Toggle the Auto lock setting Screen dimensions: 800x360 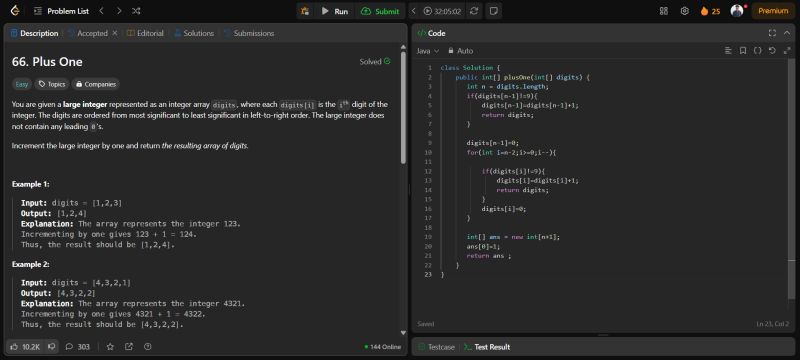(460, 51)
